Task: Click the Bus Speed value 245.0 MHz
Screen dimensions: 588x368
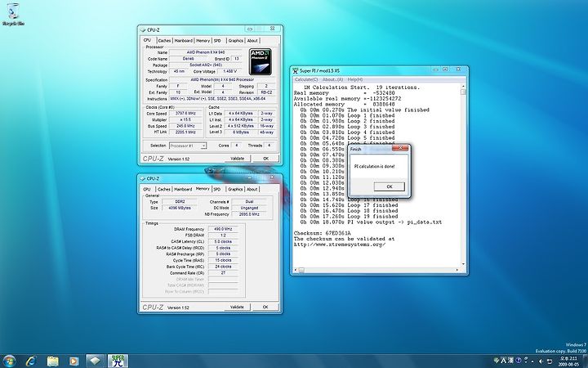Action: click(185, 126)
